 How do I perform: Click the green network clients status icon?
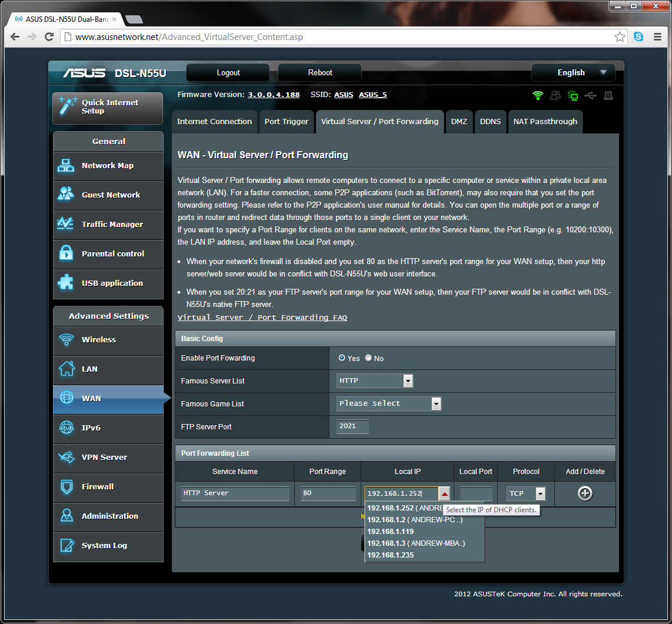coord(573,95)
